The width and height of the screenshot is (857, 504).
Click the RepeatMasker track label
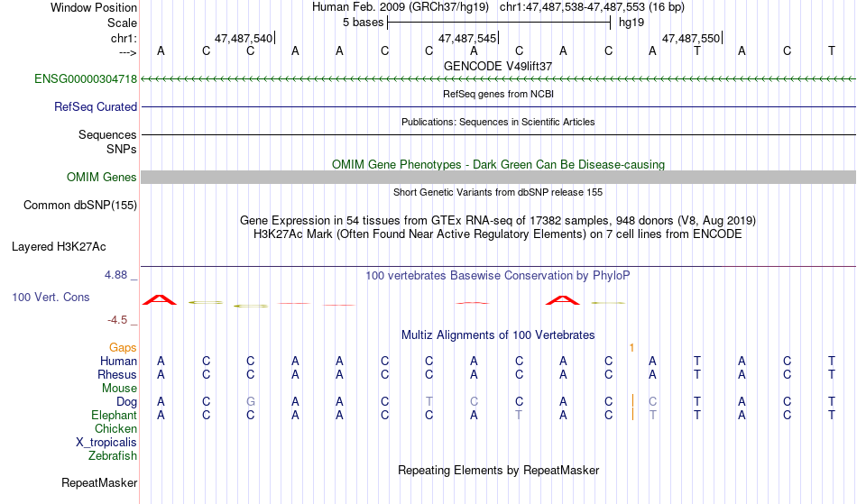pyautogui.click(x=99, y=483)
